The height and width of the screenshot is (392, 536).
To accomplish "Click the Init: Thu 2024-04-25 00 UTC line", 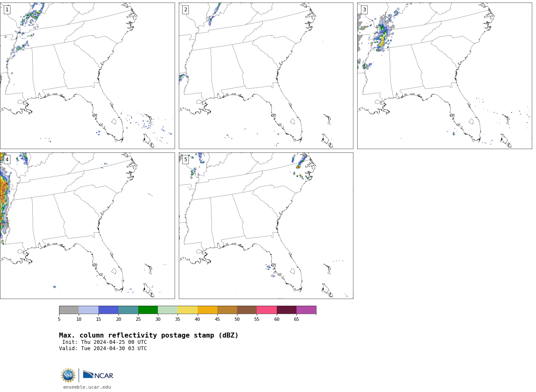I will [x=105, y=342].
